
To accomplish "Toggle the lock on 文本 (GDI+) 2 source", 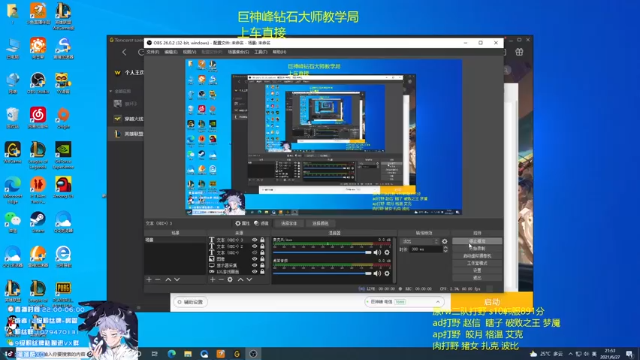I will (262, 247).
